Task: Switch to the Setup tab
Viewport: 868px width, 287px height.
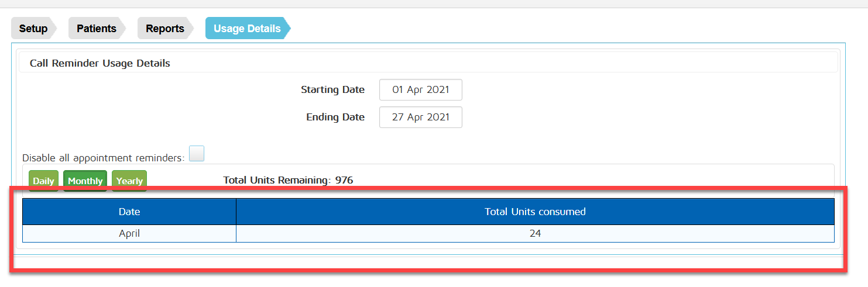Action: coord(33,29)
